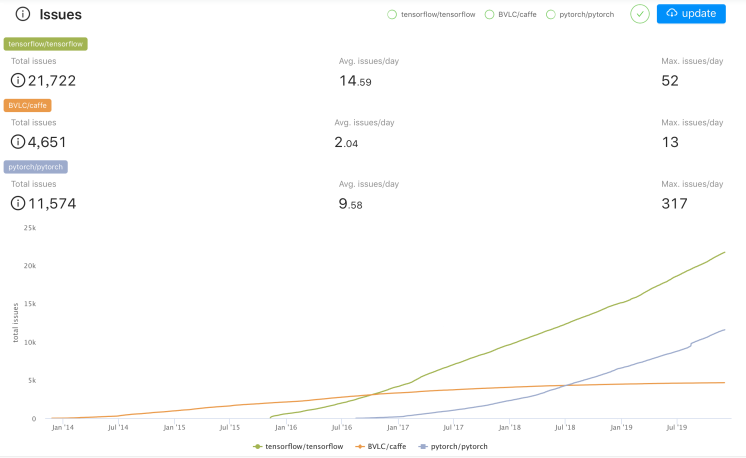The image size is (746, 458).
Task: Click the green tensorflow/tensorflow tag
Action: coord(46,44)
